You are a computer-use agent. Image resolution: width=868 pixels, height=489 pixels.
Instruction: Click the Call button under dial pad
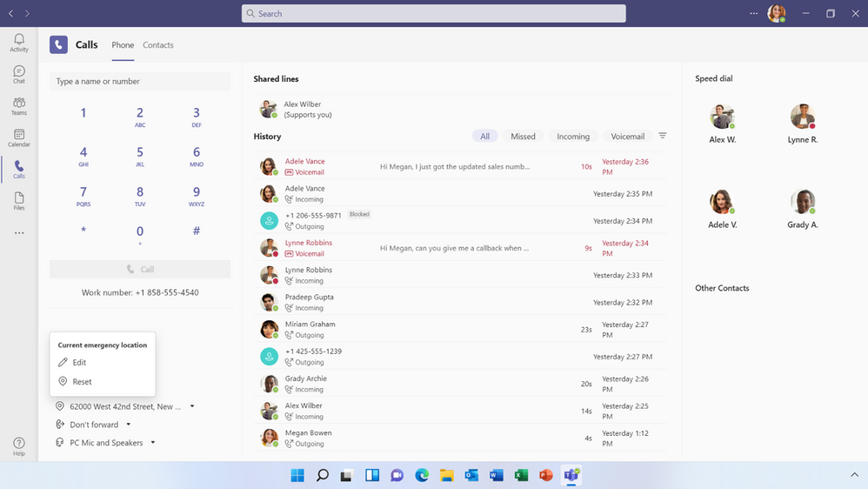(x=140, y=269)
